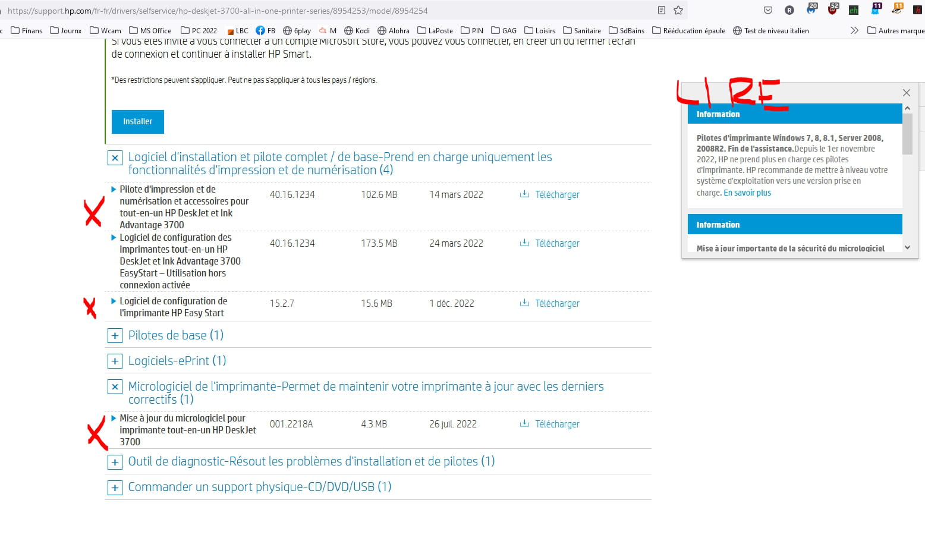Download the 15.6 MB HP Easy Start via Télécharger
Viewport: 925px width, 560px height.
point(550,303)
